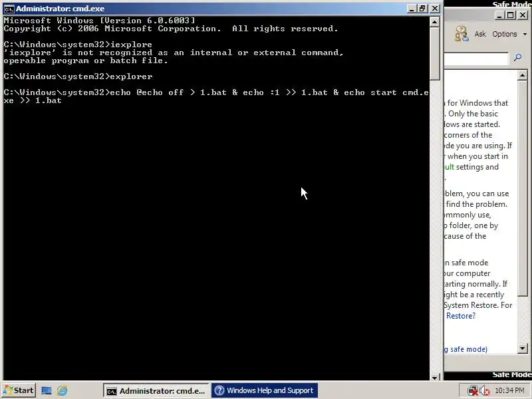Open the Ask icon in Help and Support

pos(461,34)
